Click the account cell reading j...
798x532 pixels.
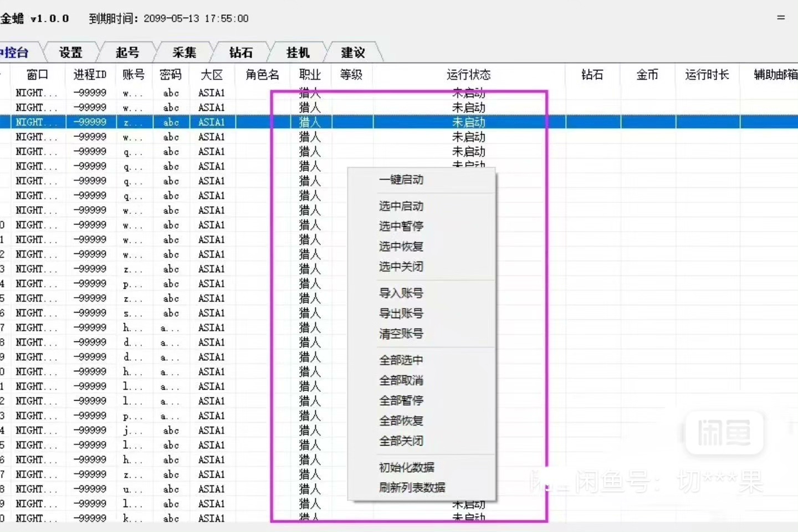pyautogui.click(x=133, y=431)
